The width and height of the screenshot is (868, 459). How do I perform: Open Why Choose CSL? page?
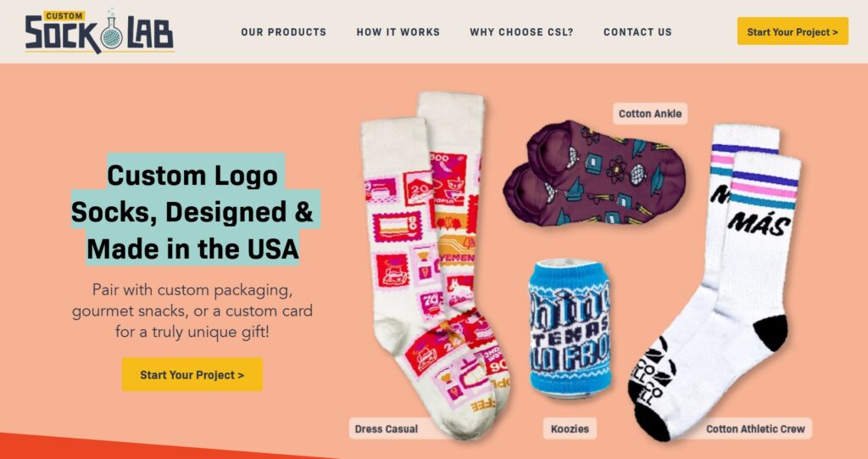click(x=521, y=32)
